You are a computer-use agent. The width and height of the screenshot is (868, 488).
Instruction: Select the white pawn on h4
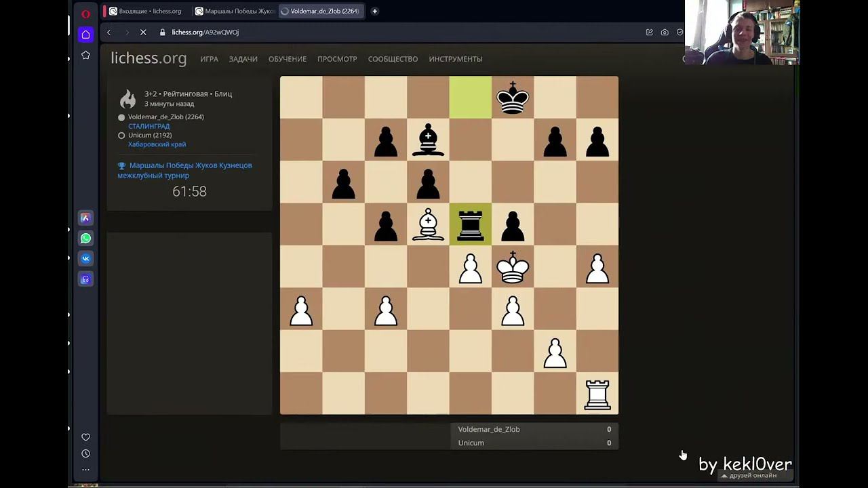tap(597, 266)
